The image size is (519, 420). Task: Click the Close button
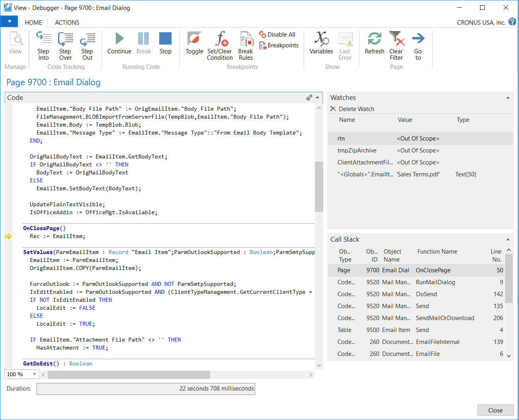pyautogui.click(x=495, y=410)
